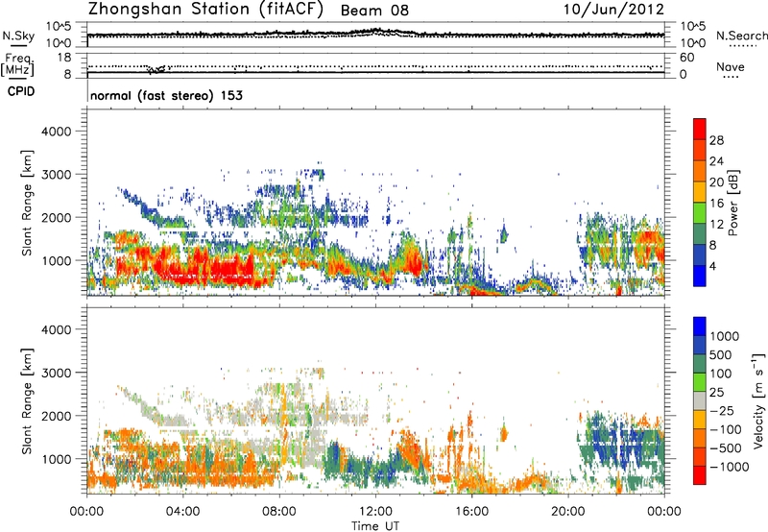Image resolution: width=768 pixels, height=532 pixels.
Task: Click the frequency axis value 18
Action: point(64,58)
